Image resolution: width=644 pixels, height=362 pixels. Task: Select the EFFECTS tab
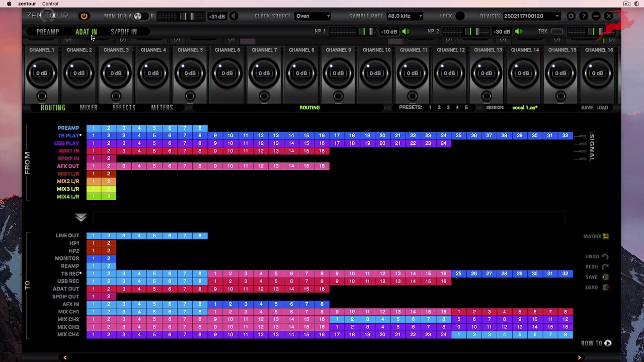click(124, 108)
